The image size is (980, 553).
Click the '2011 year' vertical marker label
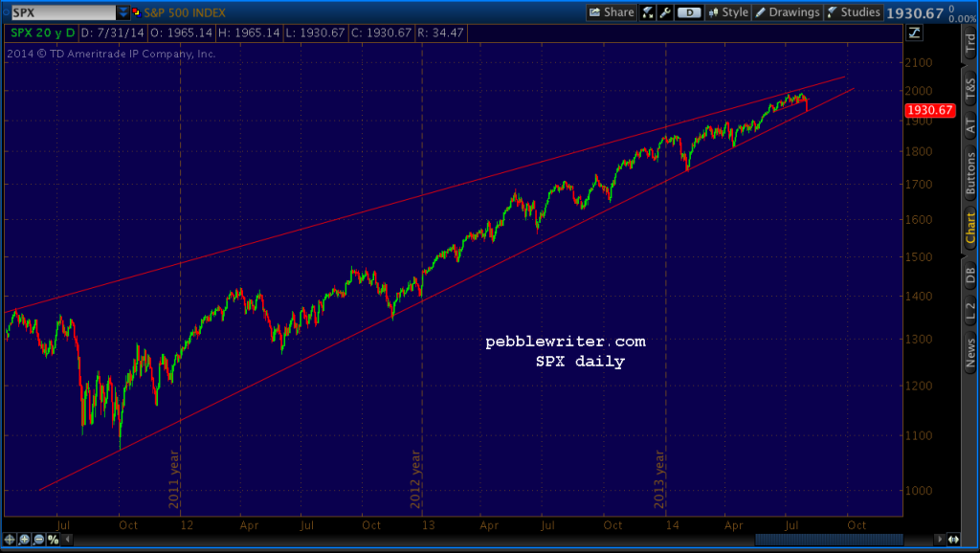(x=174, y=478)
